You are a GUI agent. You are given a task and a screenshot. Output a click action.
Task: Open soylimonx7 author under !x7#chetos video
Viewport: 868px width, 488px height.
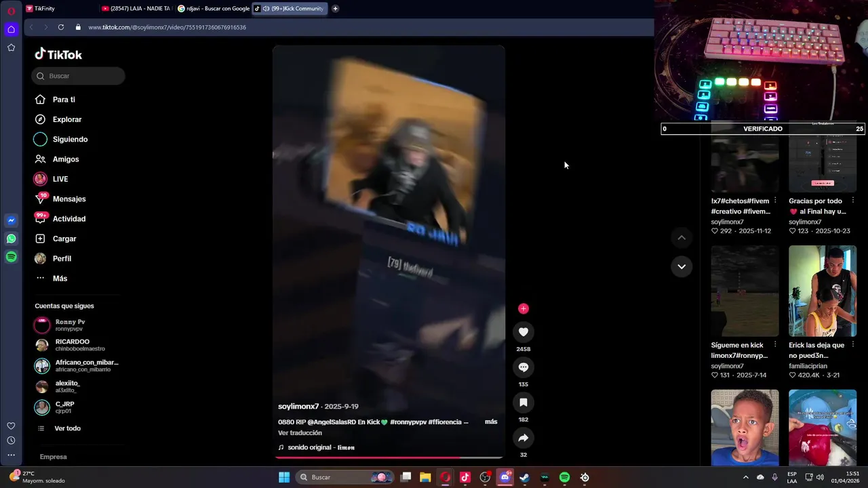(x=727, y=222)
